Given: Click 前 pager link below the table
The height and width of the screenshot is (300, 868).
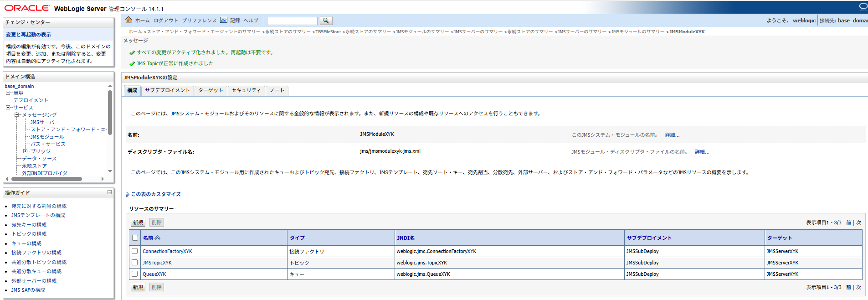Looking at the screenshot, I should click(848, 287).
